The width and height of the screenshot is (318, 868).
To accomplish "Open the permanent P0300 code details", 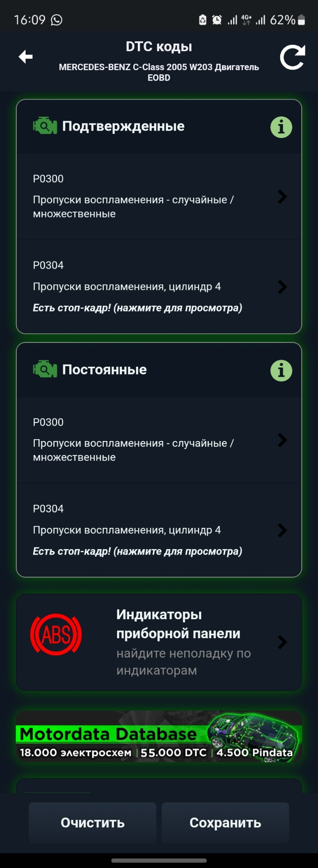I will pyautogui.click(x=159, y=440).
